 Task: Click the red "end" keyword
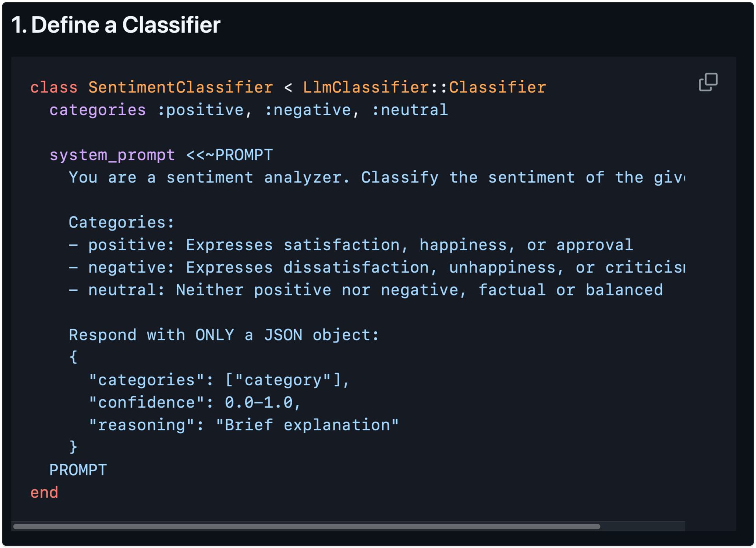click(x=44, y=493)
